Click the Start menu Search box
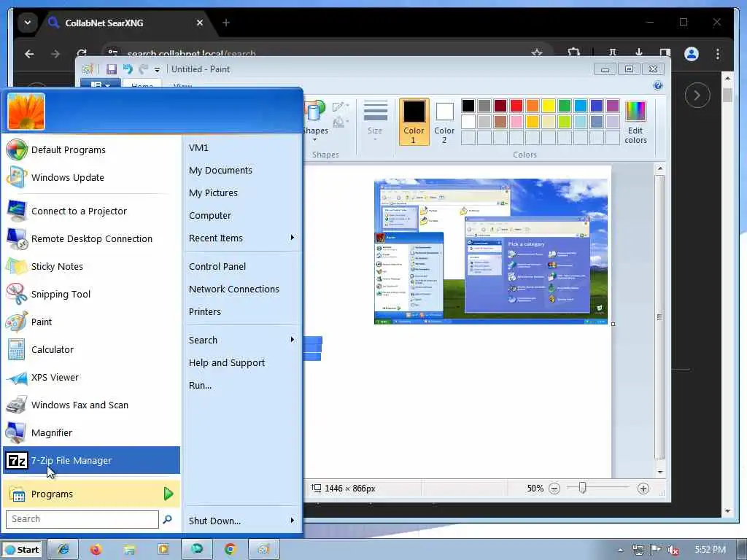Image resolution: width=747 pixels, height=560 pixels. coord(82,519)
